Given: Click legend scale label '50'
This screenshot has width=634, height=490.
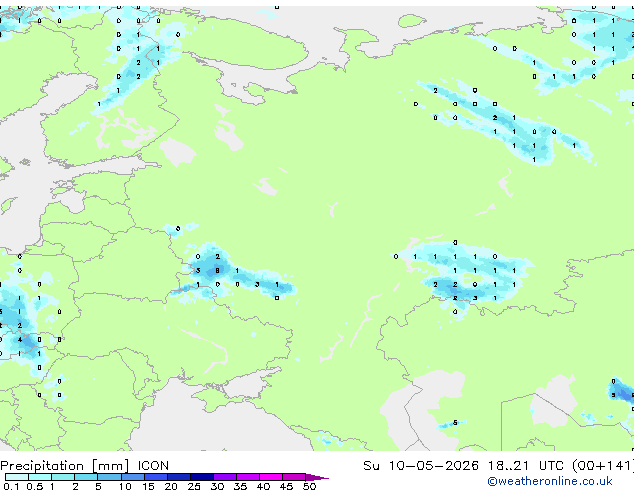Looking at the screenshot, I should coord(309,486).
